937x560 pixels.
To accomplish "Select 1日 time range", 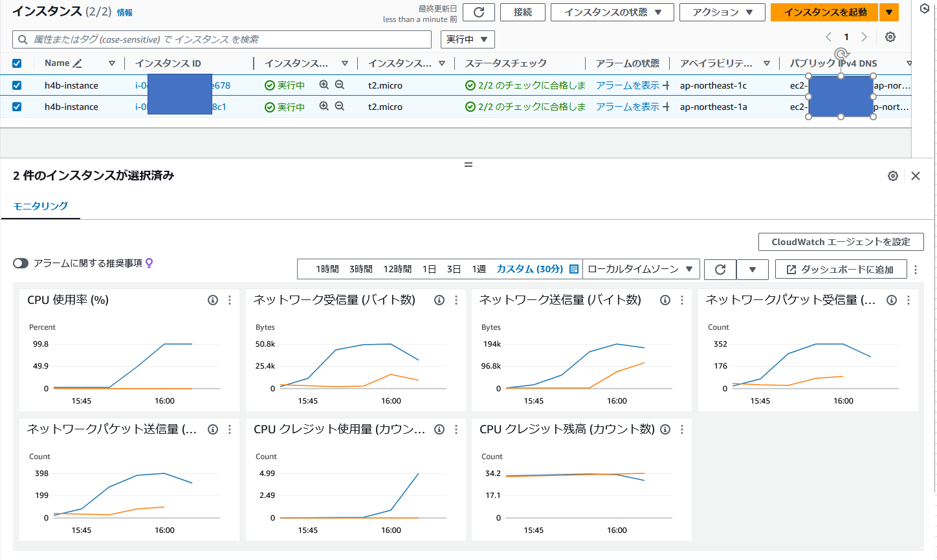I will click(430, 269).
